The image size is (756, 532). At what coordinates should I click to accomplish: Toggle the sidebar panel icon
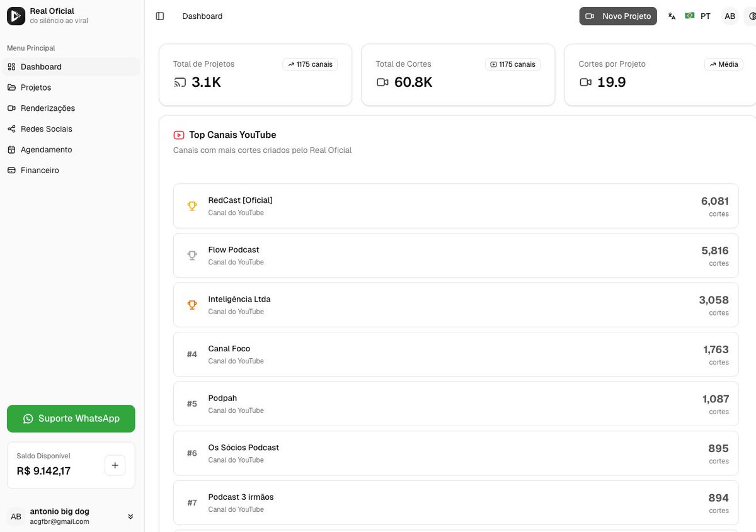click(x=160, y=16)
